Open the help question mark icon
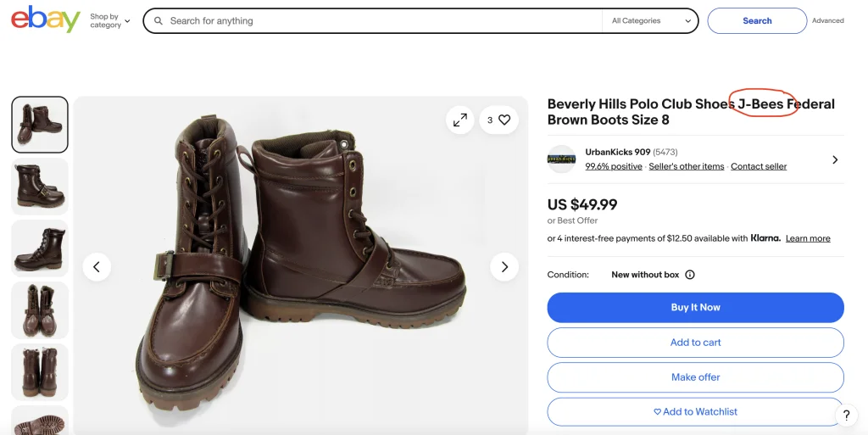This screenshot has width=868, height=435. [x=846, y=415]
